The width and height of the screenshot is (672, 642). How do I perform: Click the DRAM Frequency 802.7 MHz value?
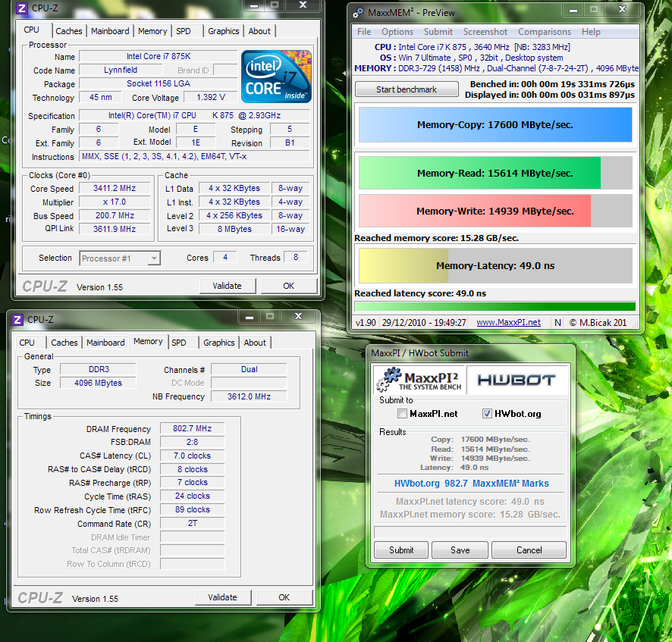pyautogui.click(x=192, y=428)
